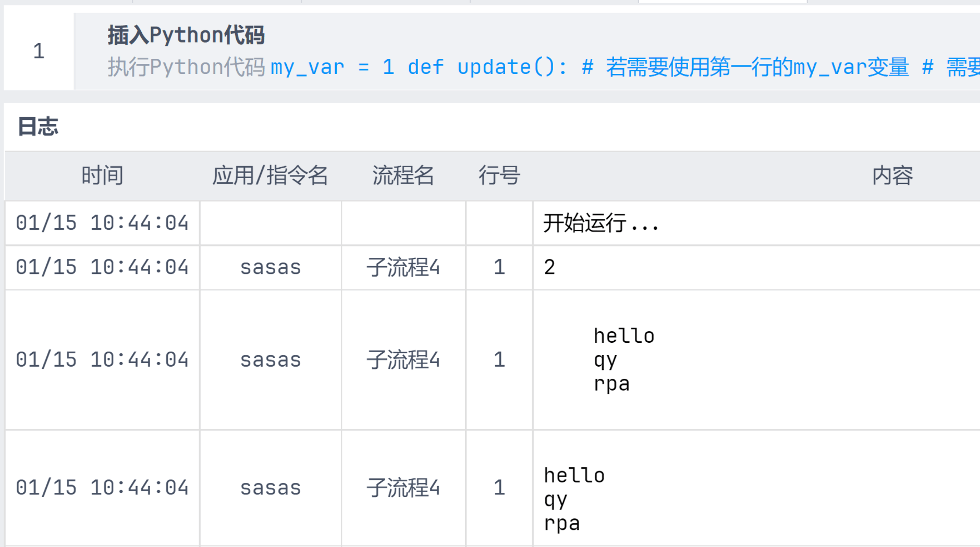
Task: Click the timestamp of the indented hello row
Action: pos(102,360)
